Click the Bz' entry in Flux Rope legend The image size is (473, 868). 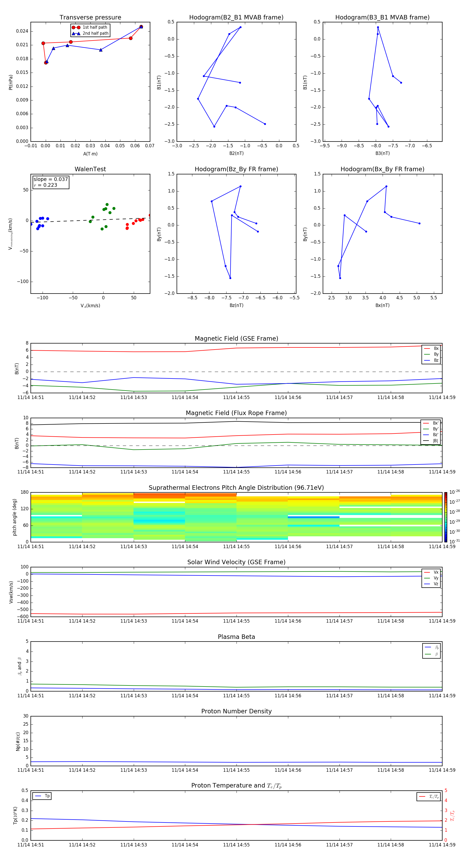tap(431, 435)
